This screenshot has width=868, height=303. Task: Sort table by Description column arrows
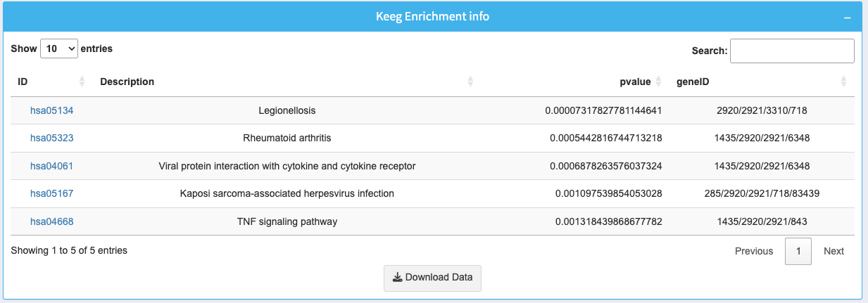(470, 82)
